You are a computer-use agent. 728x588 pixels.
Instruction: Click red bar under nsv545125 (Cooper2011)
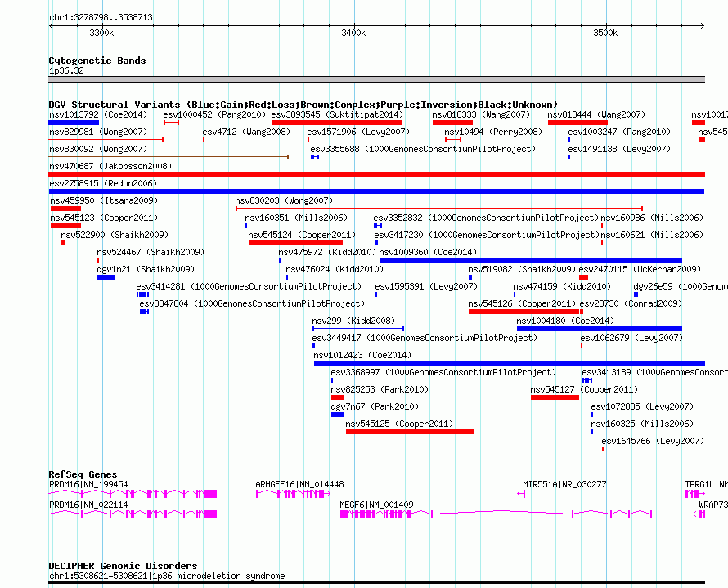point(410,432)
